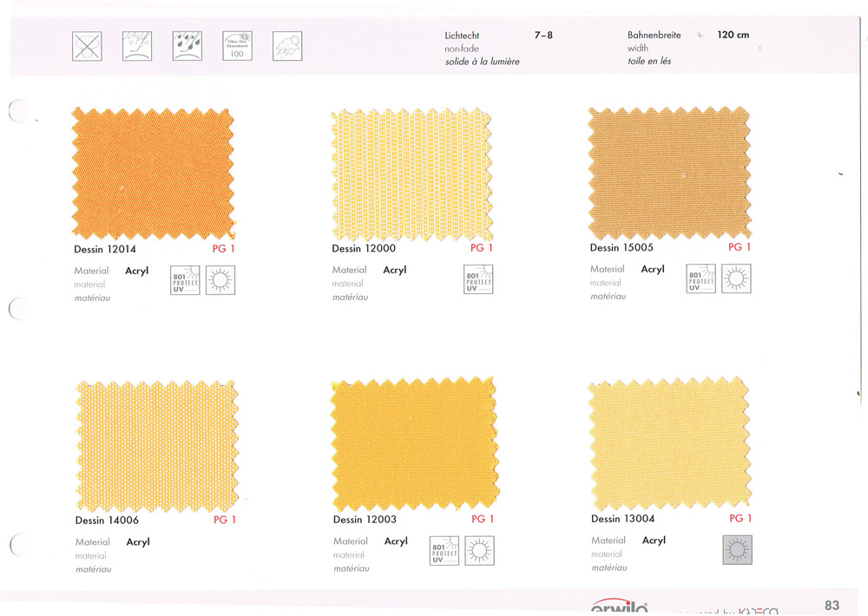Click PG 1 beside Dessin 13004

[x=740, y=518]
